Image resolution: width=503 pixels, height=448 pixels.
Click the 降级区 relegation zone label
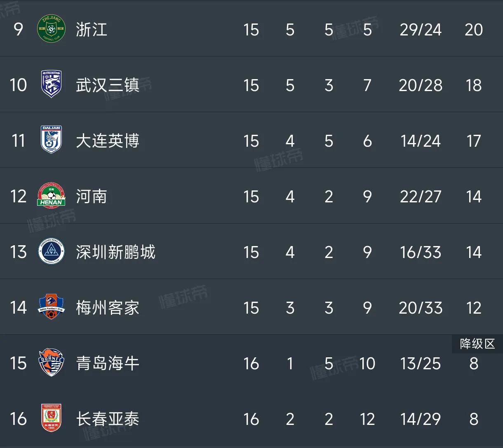click(477, 344)
